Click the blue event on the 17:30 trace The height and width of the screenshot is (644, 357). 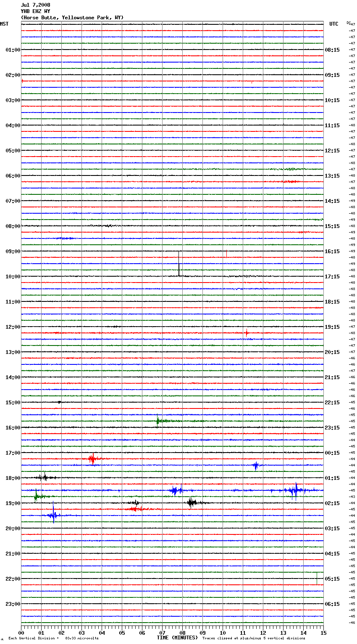tap(256, 465)
